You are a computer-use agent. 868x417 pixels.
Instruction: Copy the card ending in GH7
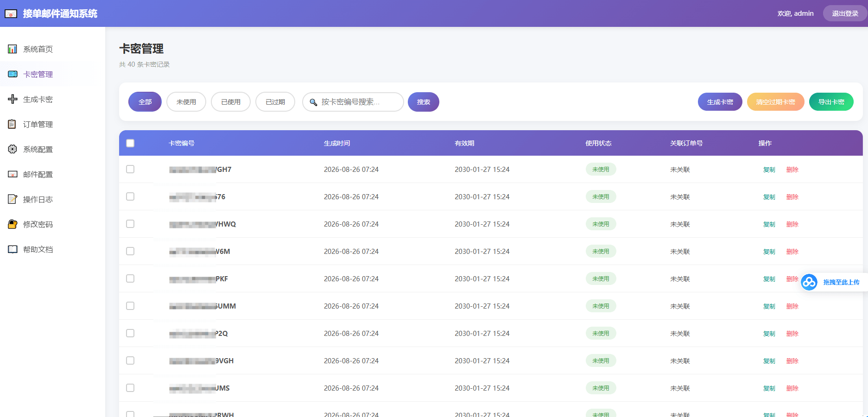point(769,170)
